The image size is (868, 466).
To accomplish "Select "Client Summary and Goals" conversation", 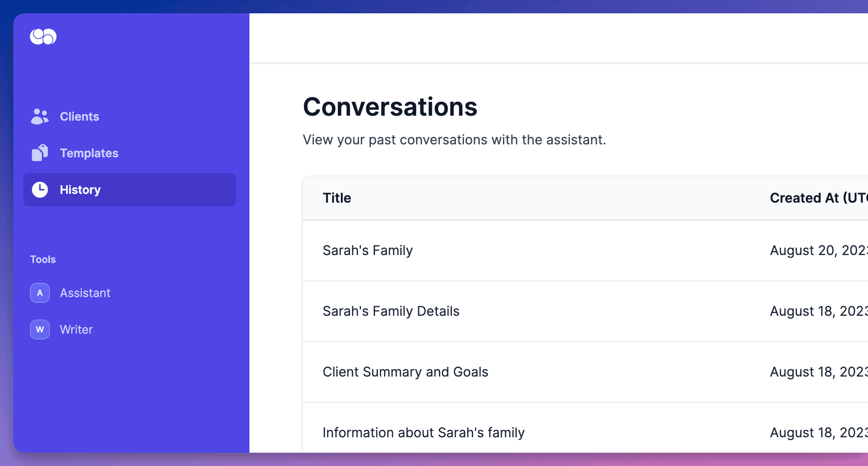I will (x=405, y=372).
